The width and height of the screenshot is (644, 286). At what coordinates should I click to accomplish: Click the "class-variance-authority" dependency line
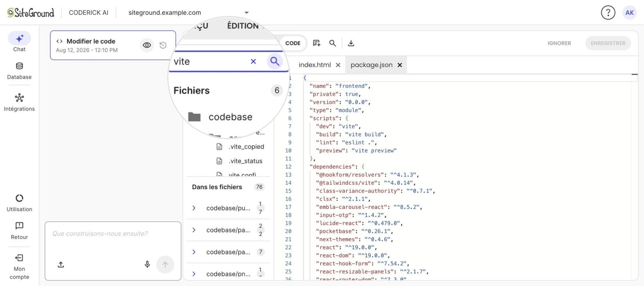(375, 191)
